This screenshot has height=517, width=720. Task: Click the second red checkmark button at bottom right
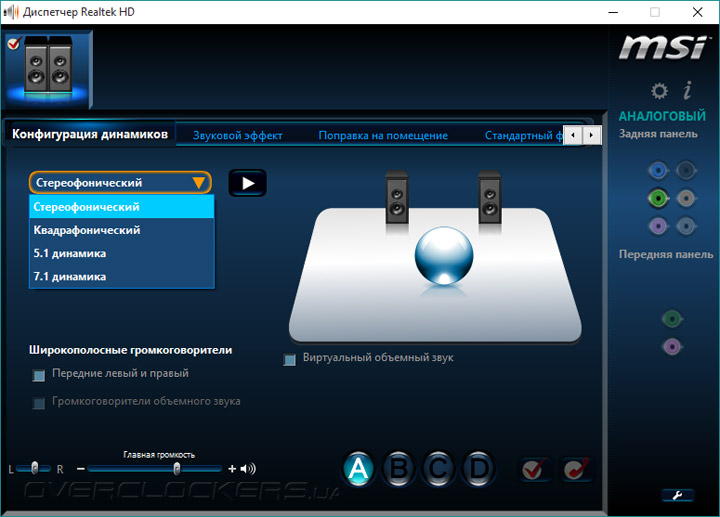(576, 469)
